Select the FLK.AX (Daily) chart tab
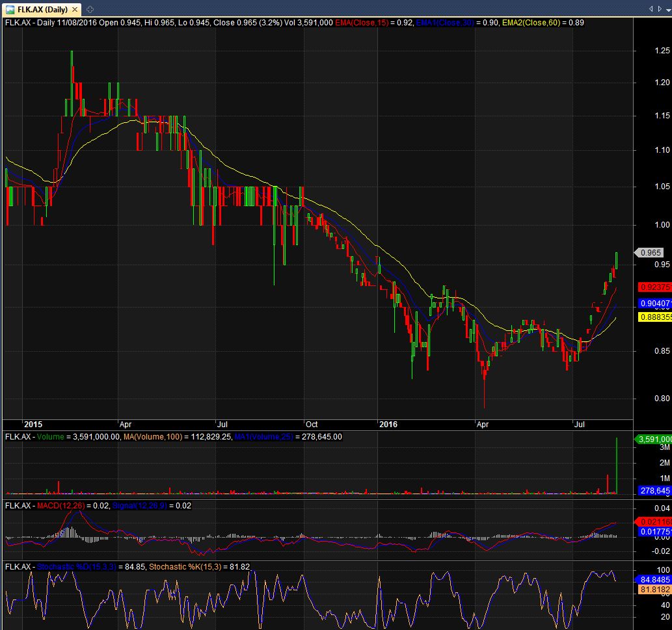This screenshot has width=672, height=630. coord(42,9)
